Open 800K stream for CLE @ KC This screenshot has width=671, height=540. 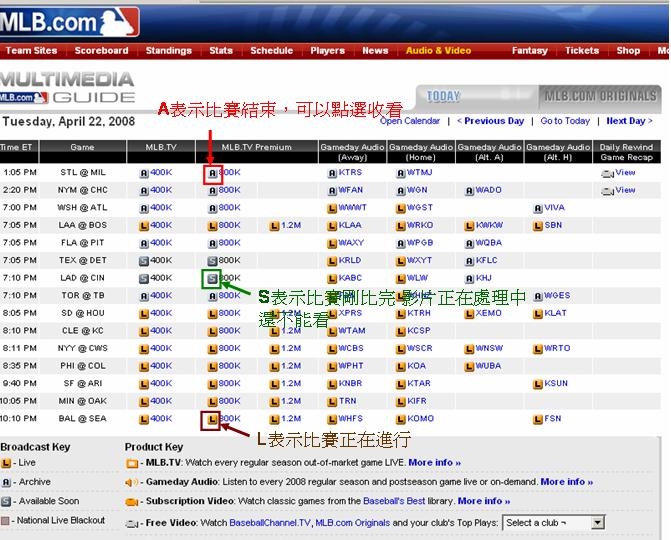(229, 331)
